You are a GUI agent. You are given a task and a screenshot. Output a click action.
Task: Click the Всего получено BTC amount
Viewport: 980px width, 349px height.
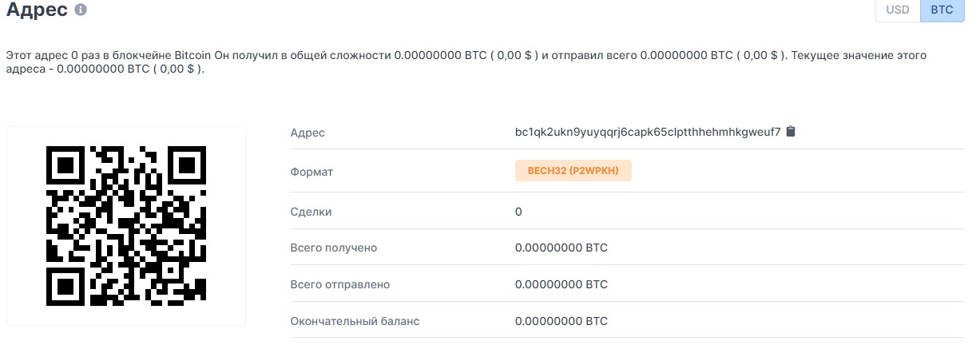tap(561, 248)
